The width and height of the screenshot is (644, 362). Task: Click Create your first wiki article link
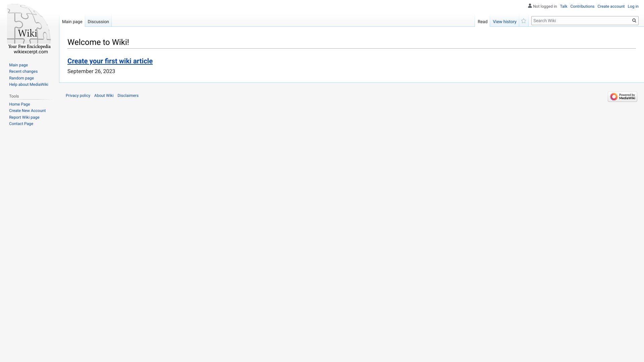click(110, 61)
